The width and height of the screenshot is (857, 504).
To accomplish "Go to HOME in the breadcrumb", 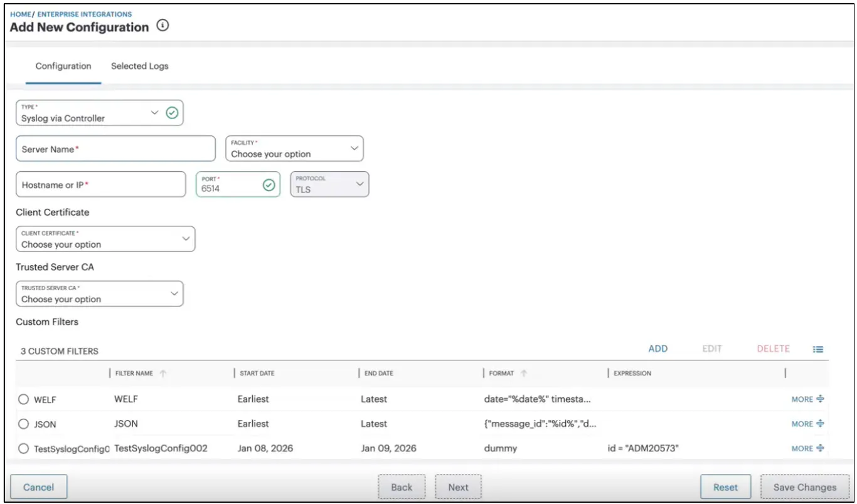I will 21,14.
